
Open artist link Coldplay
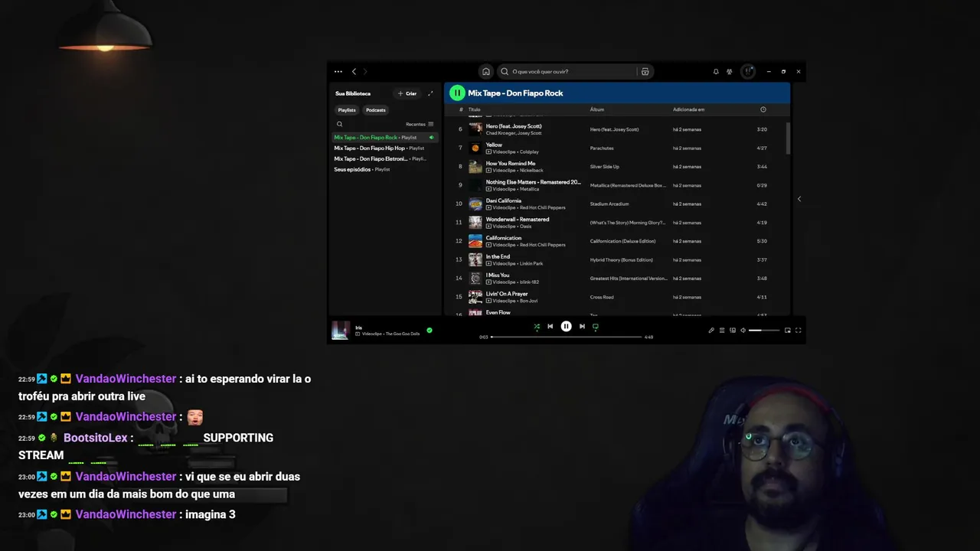(529, 152)
